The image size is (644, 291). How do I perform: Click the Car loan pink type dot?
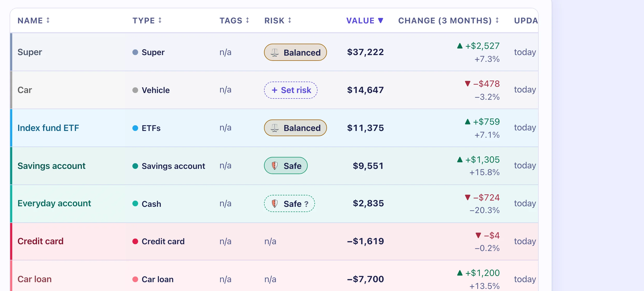[x=135, y=279]
